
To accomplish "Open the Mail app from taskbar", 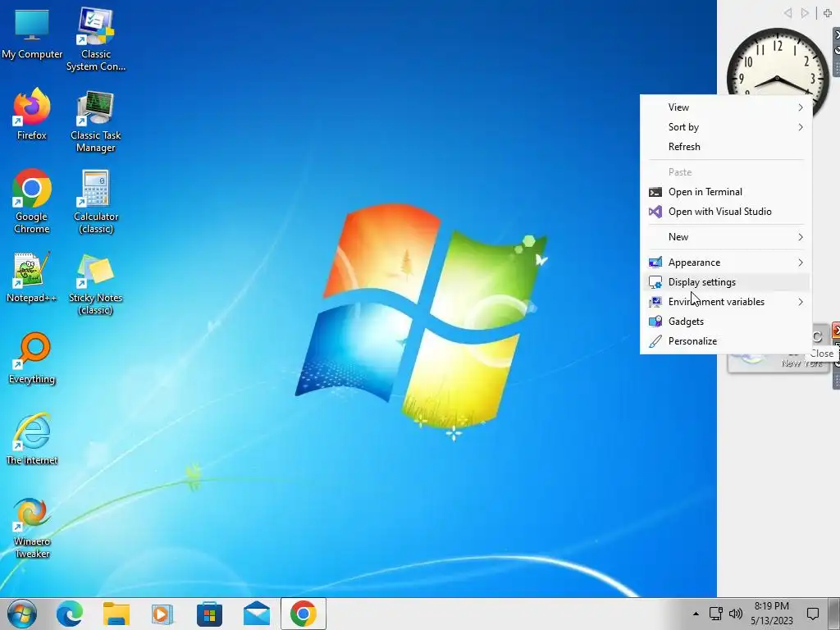I will [257, 614].
